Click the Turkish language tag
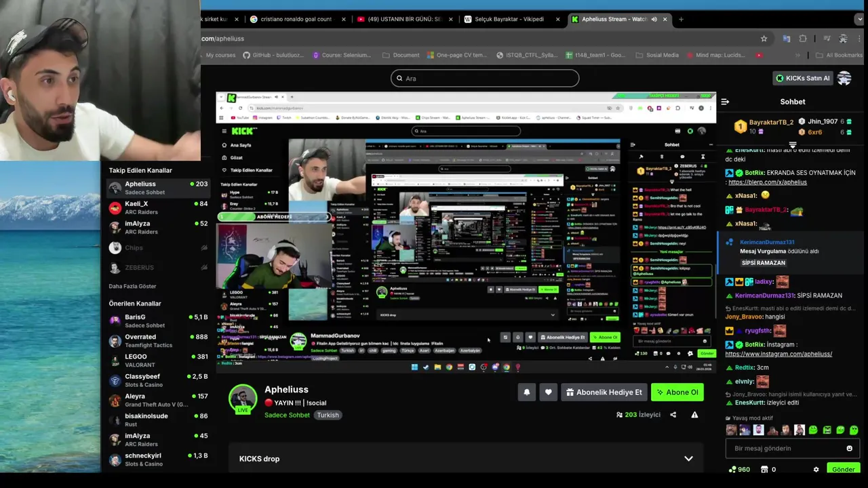 328,415
